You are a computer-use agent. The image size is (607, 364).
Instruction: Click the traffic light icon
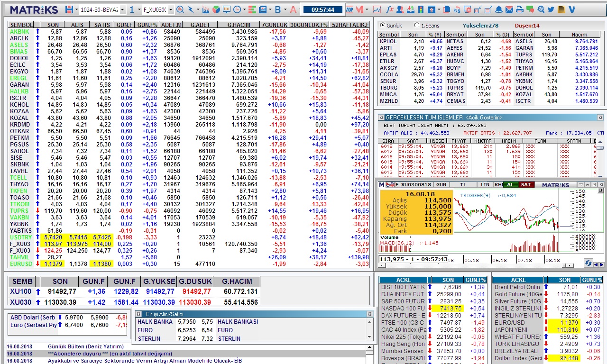(421, 9)
